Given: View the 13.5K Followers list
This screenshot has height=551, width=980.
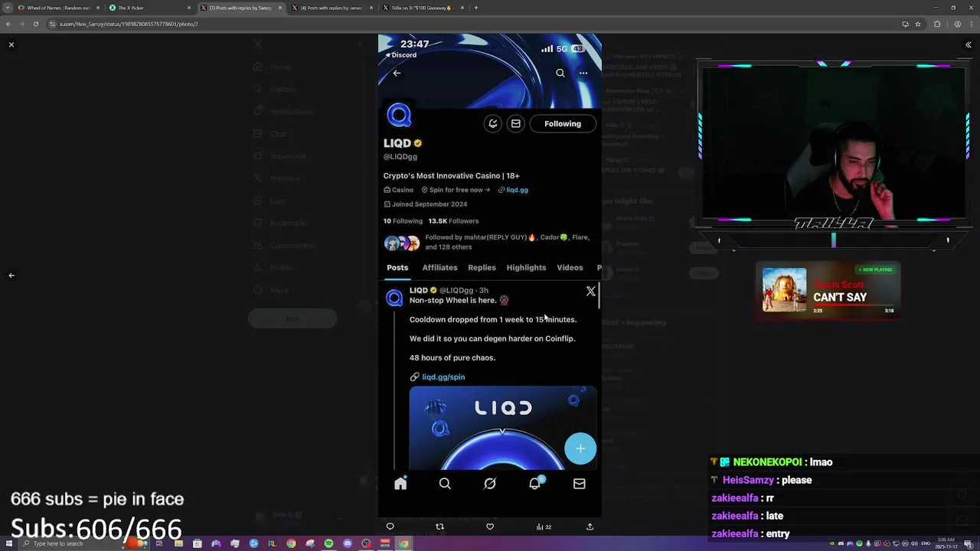Looking at the screenshot, I should pos(453,221).
